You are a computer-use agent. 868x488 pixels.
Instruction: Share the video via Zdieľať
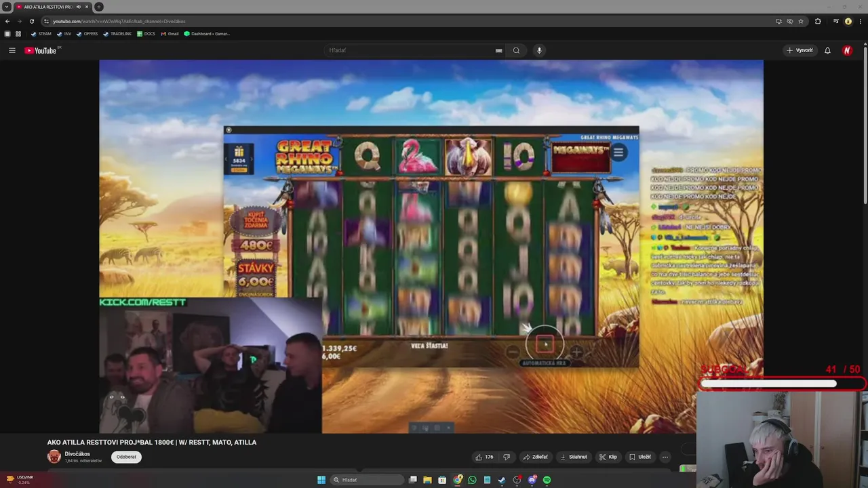click(x=535, y=457)
